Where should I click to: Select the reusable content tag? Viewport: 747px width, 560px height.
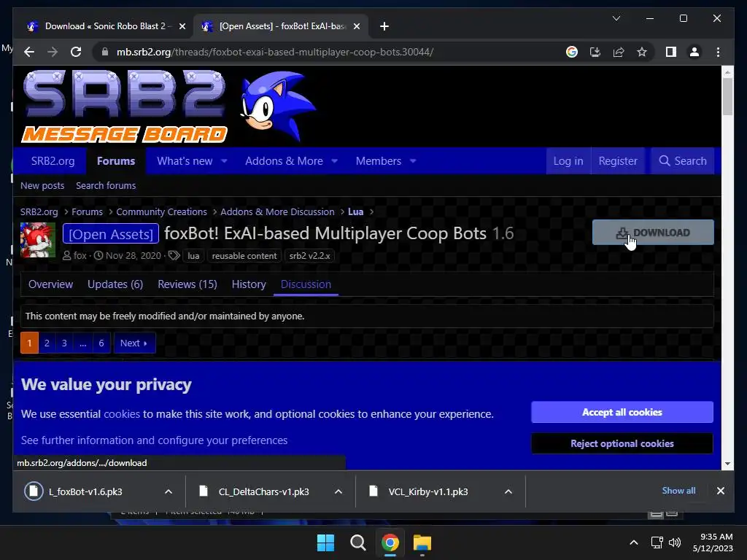[244, 256]
